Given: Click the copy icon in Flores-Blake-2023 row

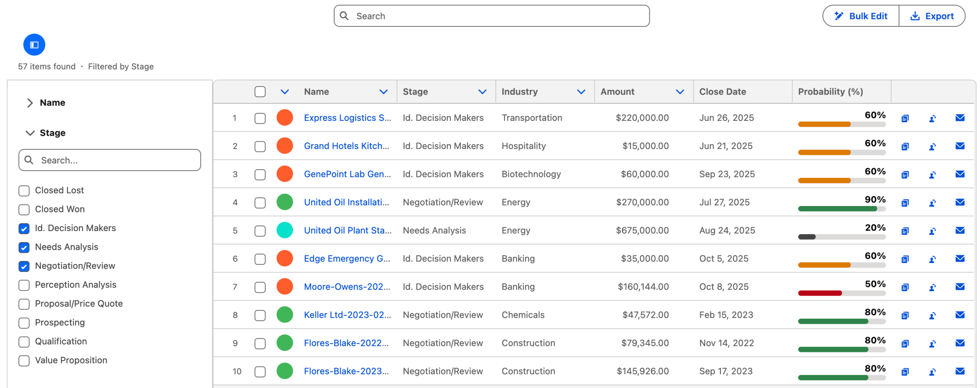Looking at the screenshot, I should click(905, 371).
